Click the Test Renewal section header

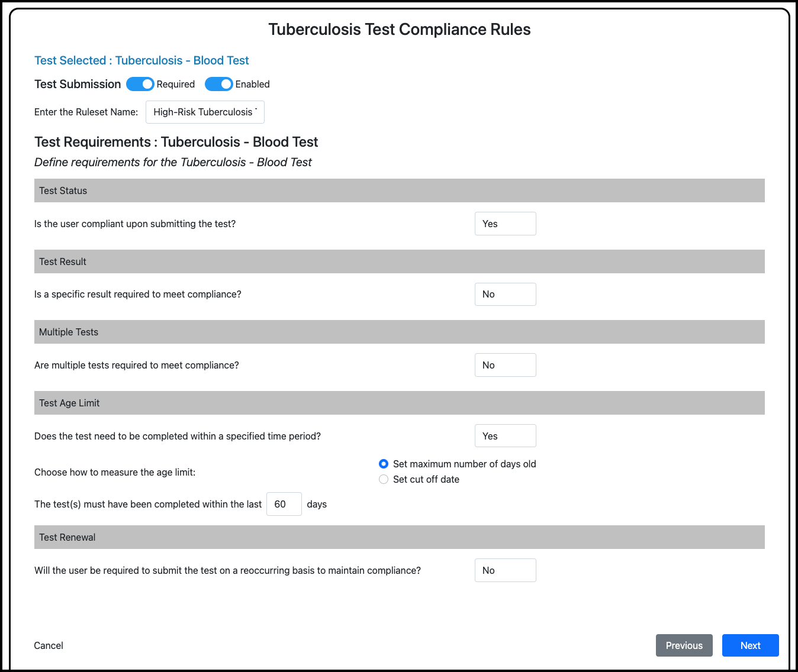(399, 537)
